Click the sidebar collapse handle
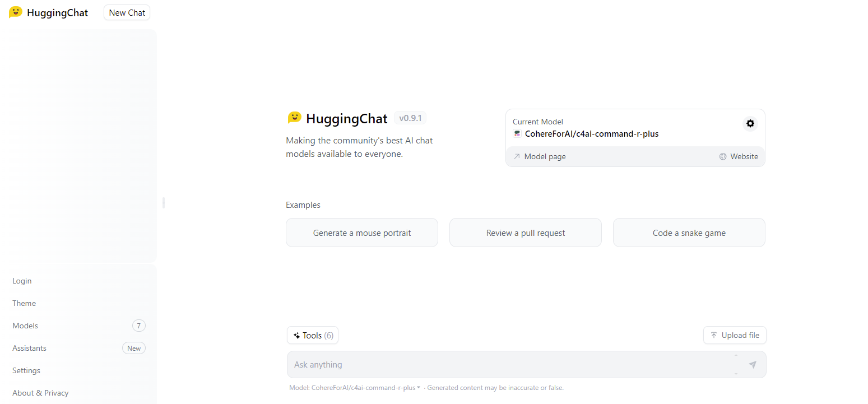 [164, 202]
